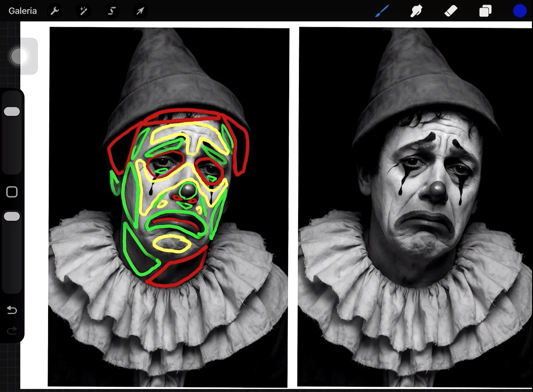Activate the Selection tool
This screenshot has height=392, width=533.
111,11
